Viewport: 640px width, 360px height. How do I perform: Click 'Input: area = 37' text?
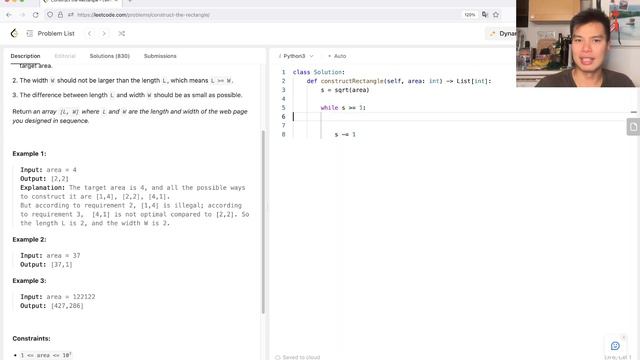tap(50, 256)
